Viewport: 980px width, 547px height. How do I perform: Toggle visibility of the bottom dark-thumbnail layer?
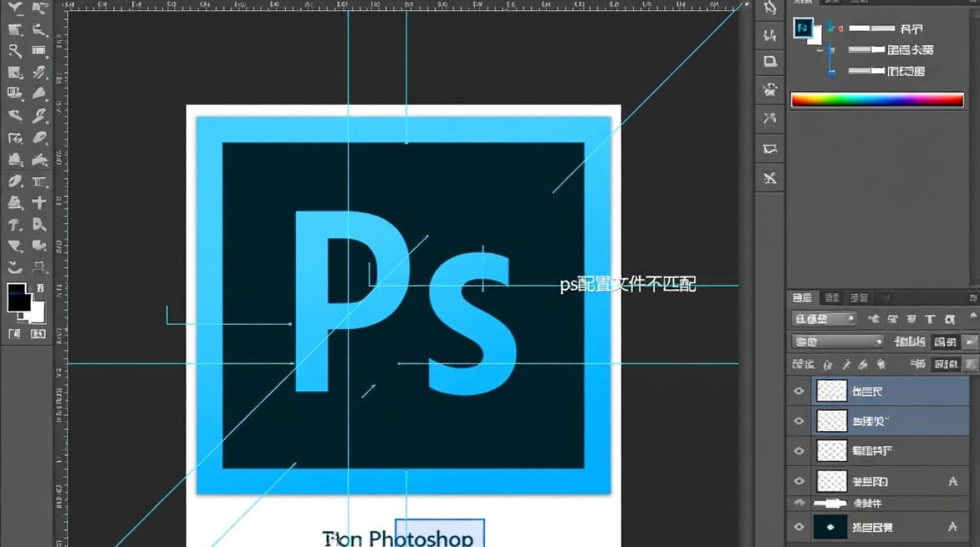(799, 525)
